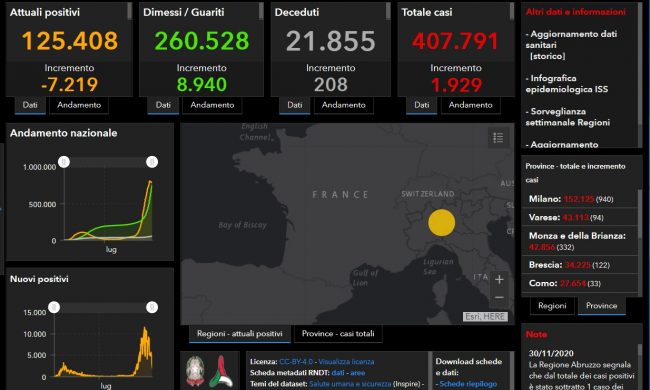Click the 260.528 Dimessi / Guariti value
This screenshot has width=650, height=390.
[202, 41]
